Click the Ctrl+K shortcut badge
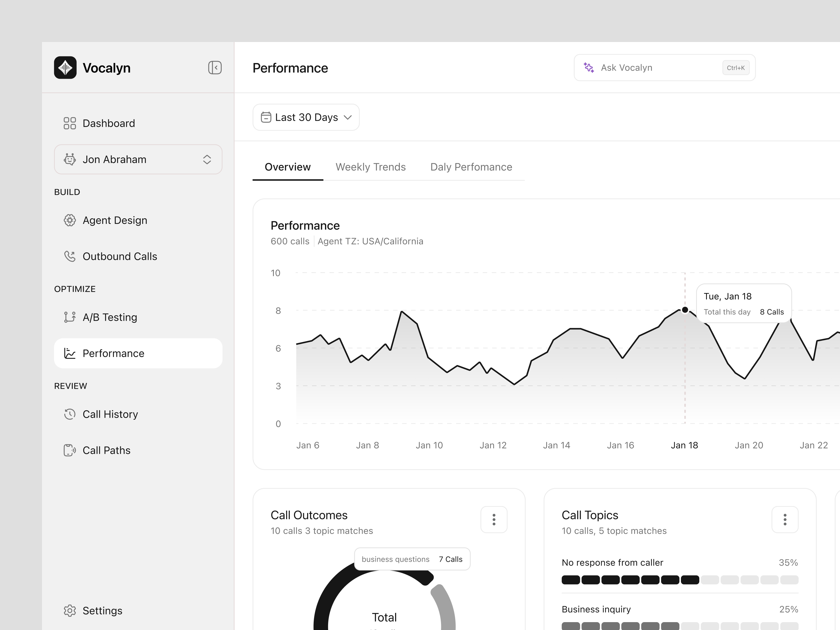The height and width of the screenshot is (630, 840). tap(736, 68)
